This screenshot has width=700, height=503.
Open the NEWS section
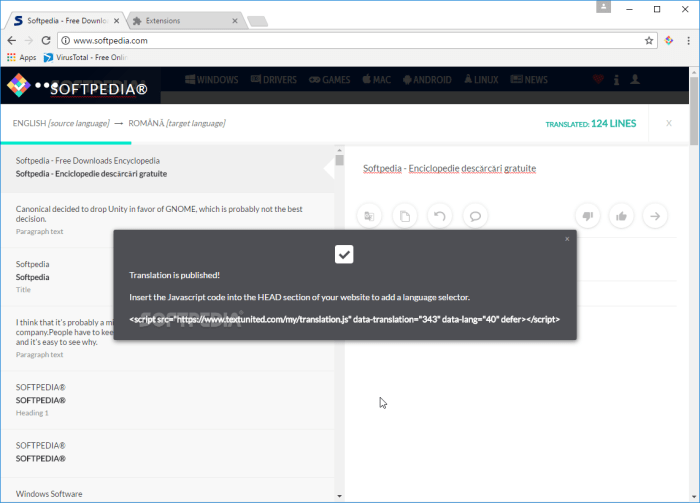pyautogui.click(x=529, y=80)
